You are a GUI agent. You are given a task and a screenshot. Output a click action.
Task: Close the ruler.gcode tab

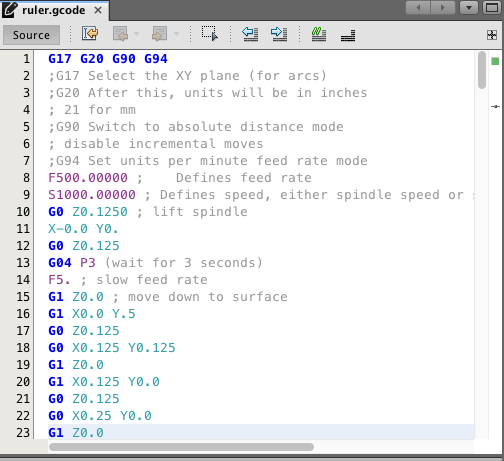click(x=98, y=10)
